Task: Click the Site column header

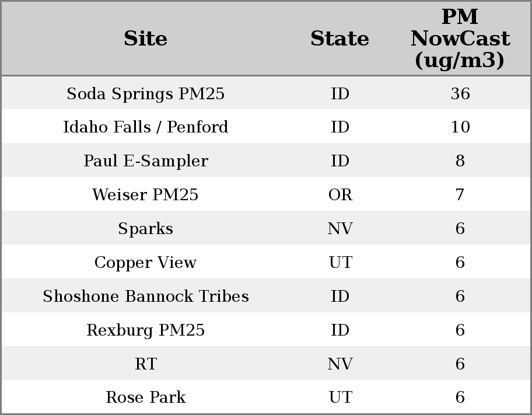Action: coord(145,39)
